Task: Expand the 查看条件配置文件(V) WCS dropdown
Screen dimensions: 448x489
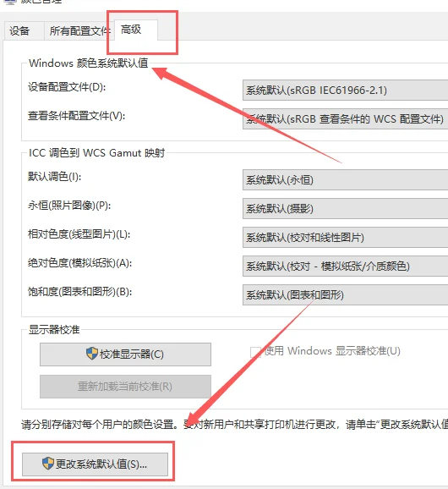Action: pyautogui.click(x=345, y=118)
